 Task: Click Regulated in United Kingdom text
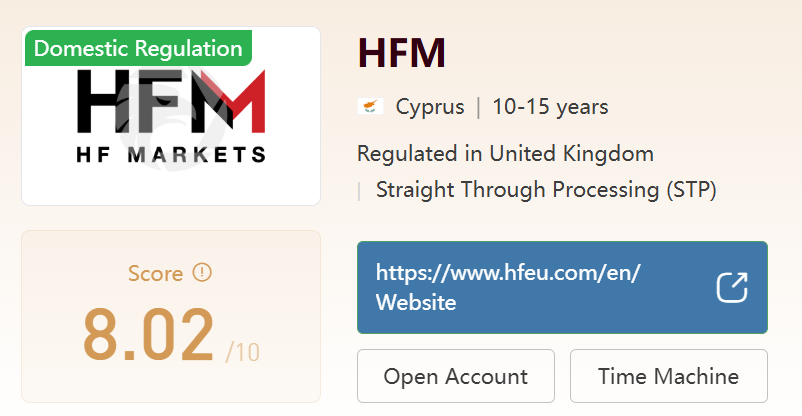pos(505,154)
